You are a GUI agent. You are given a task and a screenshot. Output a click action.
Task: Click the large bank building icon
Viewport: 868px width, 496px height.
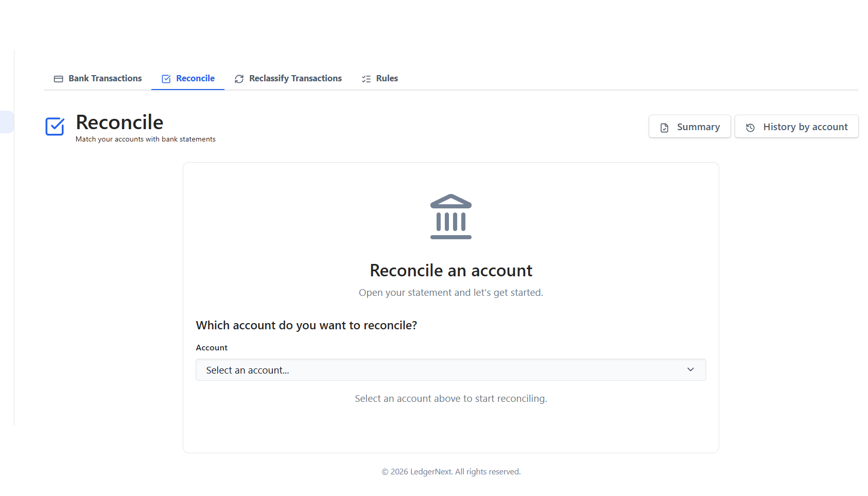point(450,216)
